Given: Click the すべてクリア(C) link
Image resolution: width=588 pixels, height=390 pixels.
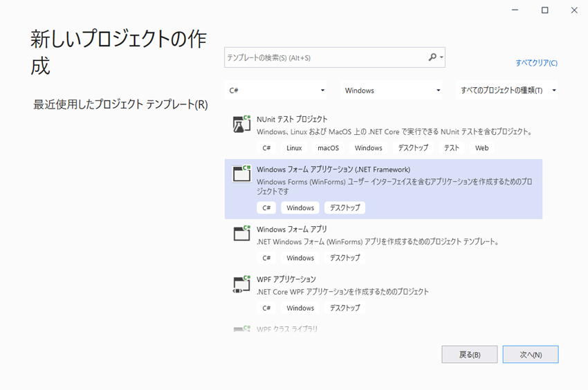Looking at the screenshot, I should coord(536,63).
